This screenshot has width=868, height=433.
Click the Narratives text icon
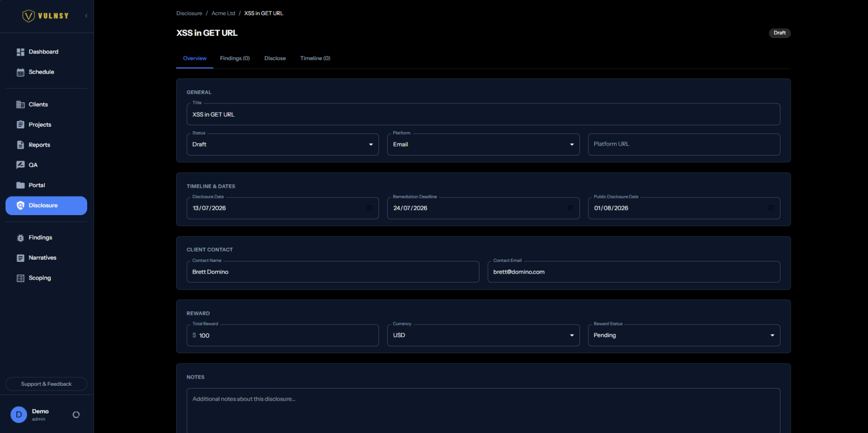pyautogui.click(x=20, y=258)
